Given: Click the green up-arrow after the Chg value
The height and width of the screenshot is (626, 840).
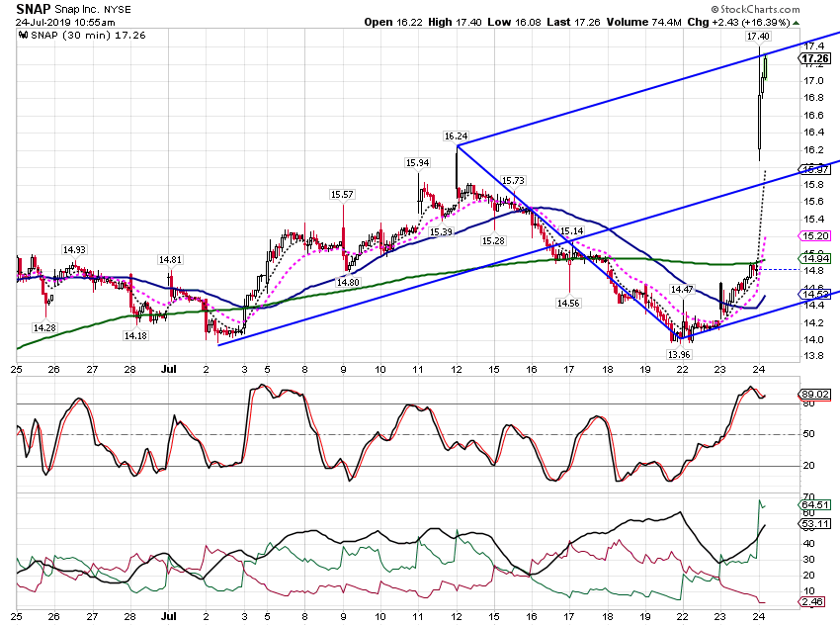Looking at the screenshot, I should tap(797, 23).
